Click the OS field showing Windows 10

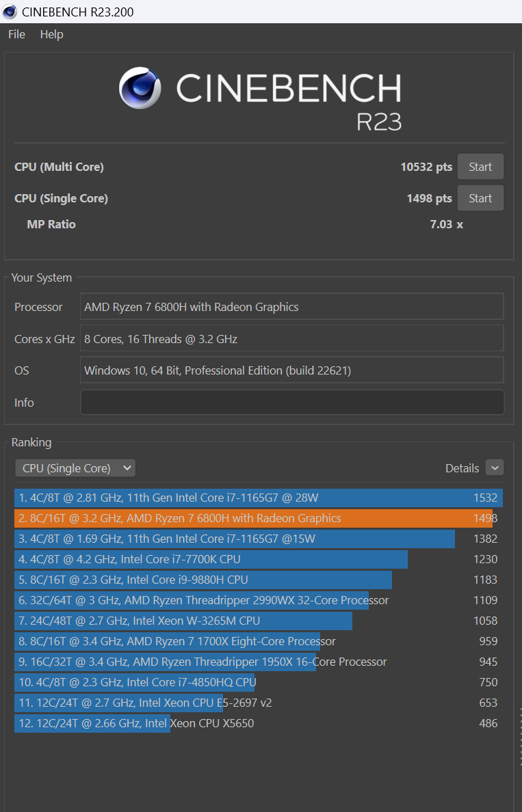tap(292, 370)
